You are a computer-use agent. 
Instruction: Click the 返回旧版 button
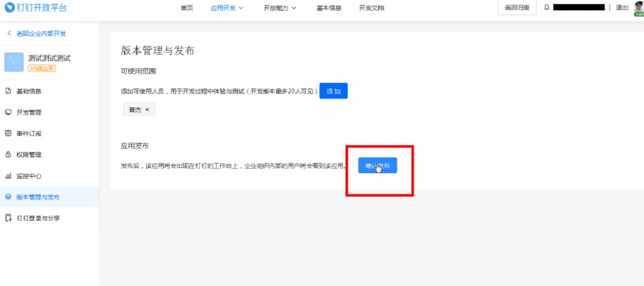click(x=517, y=8)
